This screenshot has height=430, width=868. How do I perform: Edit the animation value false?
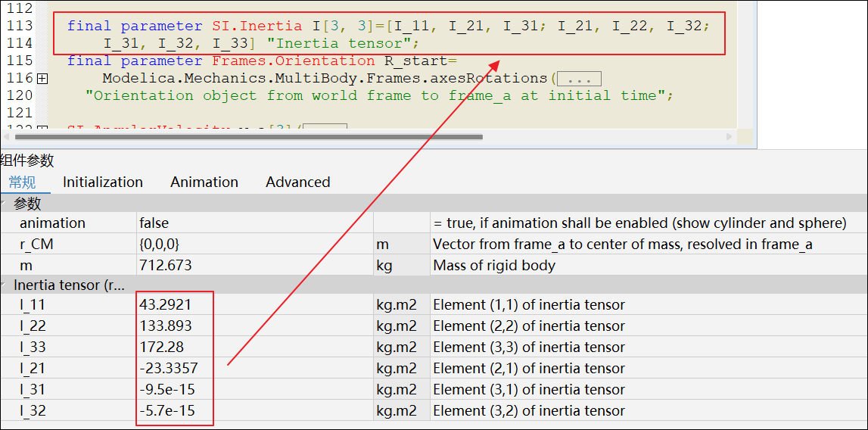click(x=254, y=223)
